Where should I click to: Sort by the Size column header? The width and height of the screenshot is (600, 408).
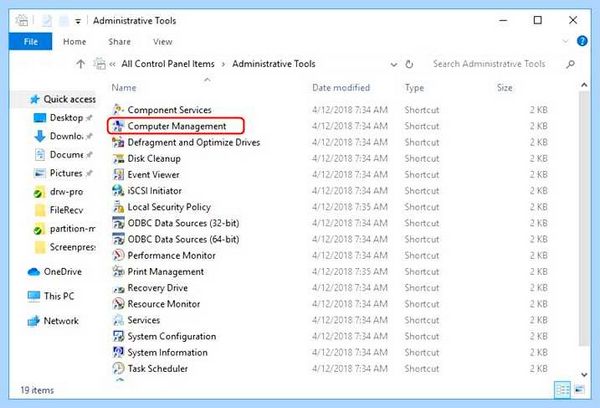click(x=504, y=88)
